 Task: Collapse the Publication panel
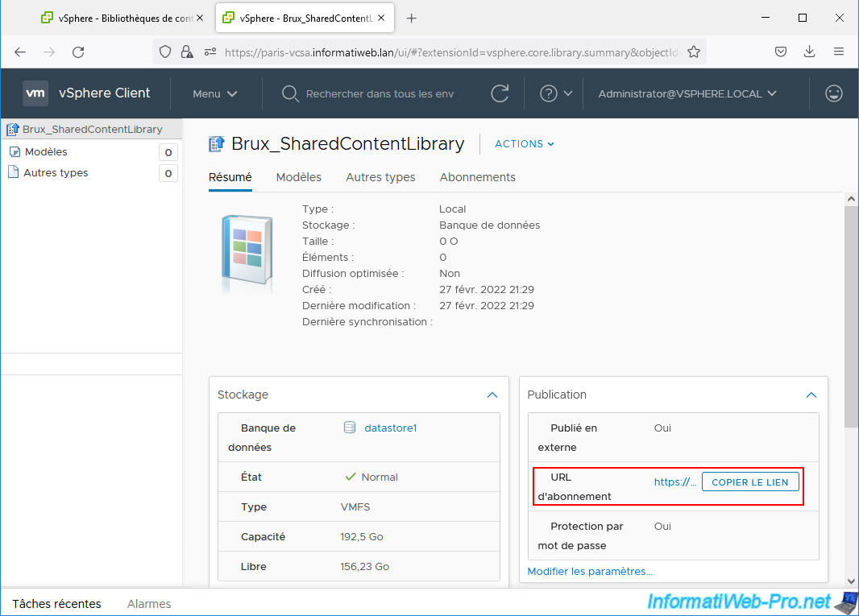click(x=811, y=395)
